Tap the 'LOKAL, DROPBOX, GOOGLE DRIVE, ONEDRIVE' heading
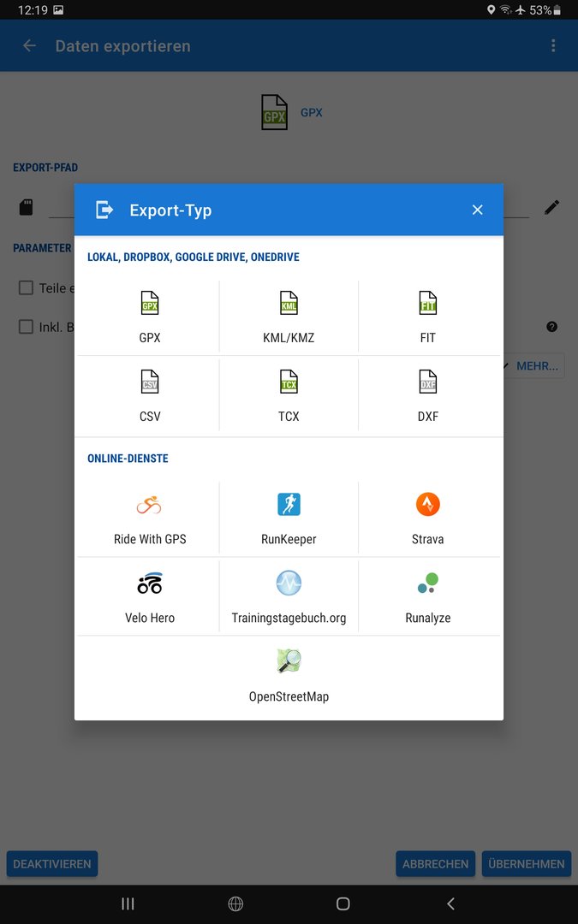Screen dimensions: 578x924 194,257
